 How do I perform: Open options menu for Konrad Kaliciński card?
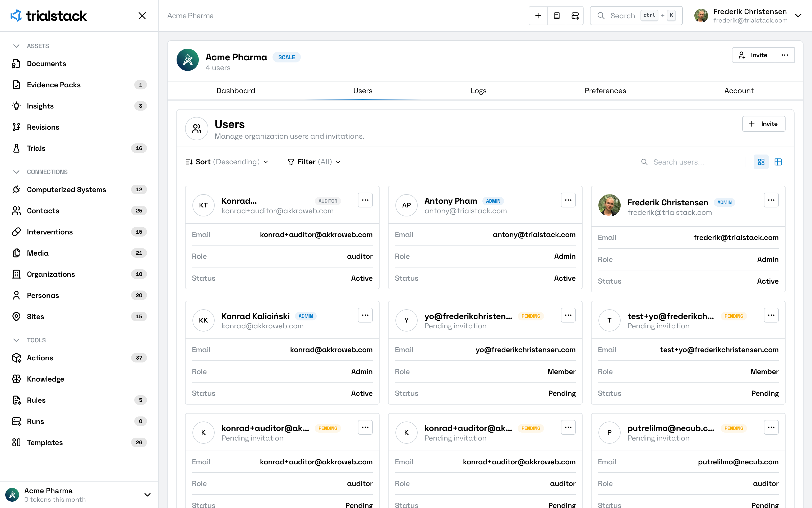click(365, 315)
